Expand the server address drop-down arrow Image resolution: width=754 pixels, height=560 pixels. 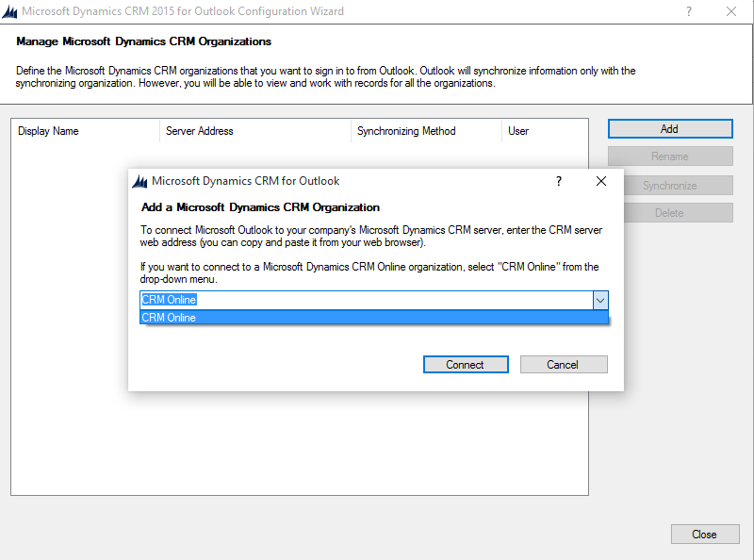[x=600, y=300]
